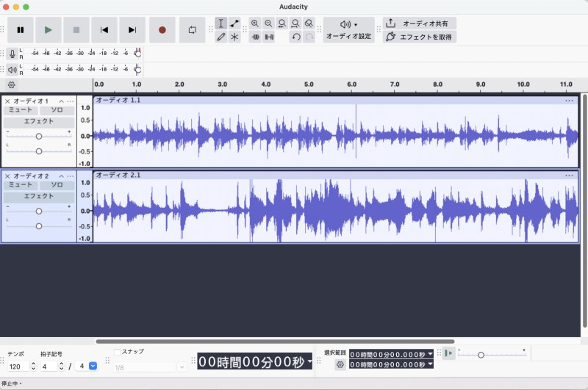
Task: Select clip title オーディオ 1.1
Action: [x=118, y=100]
